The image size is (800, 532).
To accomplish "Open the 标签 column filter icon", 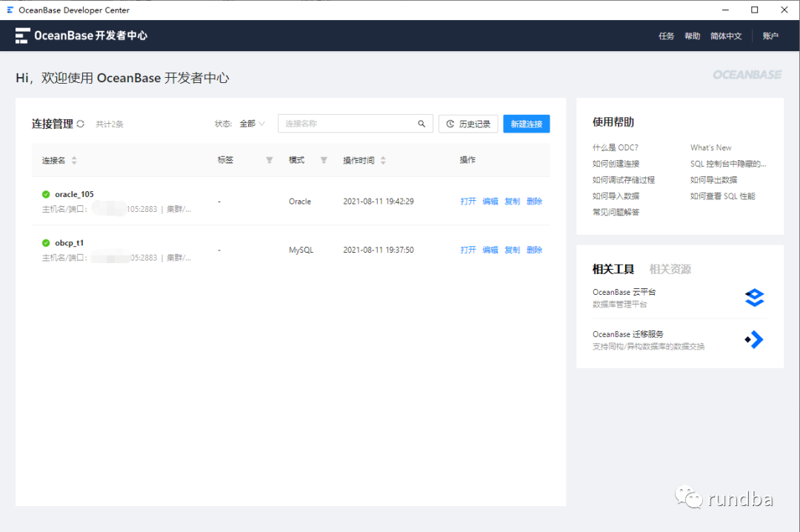I will [270, 160].
